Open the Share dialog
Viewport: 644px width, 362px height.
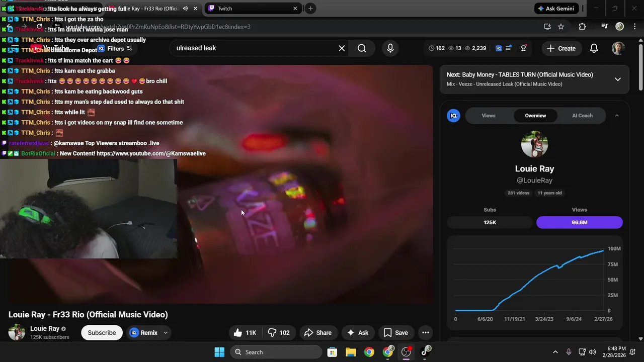pos(318,333)
